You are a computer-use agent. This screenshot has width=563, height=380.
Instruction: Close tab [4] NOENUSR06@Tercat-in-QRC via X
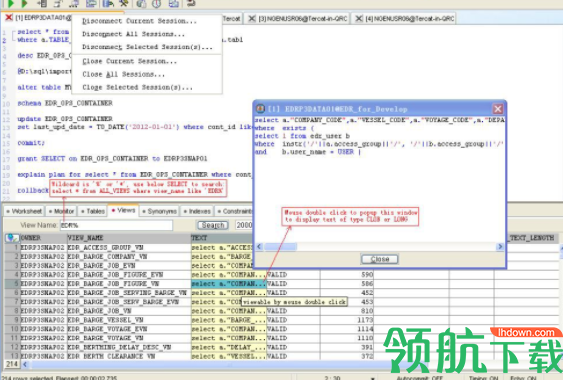[x=359, y=18]
